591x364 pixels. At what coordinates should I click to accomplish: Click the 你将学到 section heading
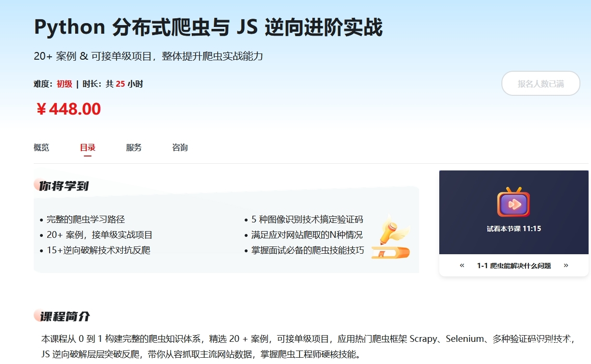point(64,186)
